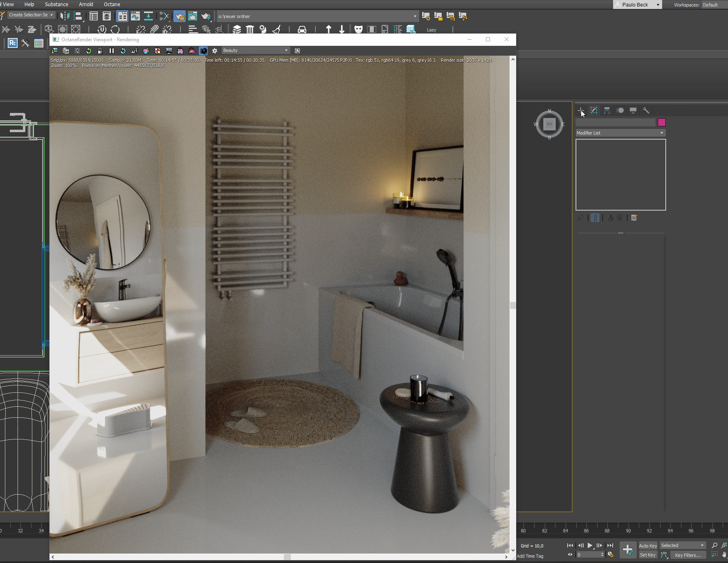Open the Selected key filter dropdown
Viewport: 728px width, 563px height.
(683, 545)
